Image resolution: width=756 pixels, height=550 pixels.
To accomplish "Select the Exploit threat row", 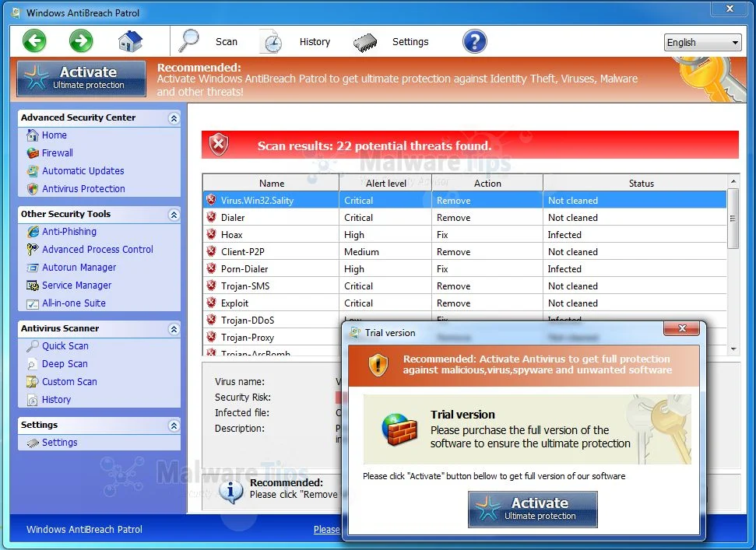I will [465, 303].
